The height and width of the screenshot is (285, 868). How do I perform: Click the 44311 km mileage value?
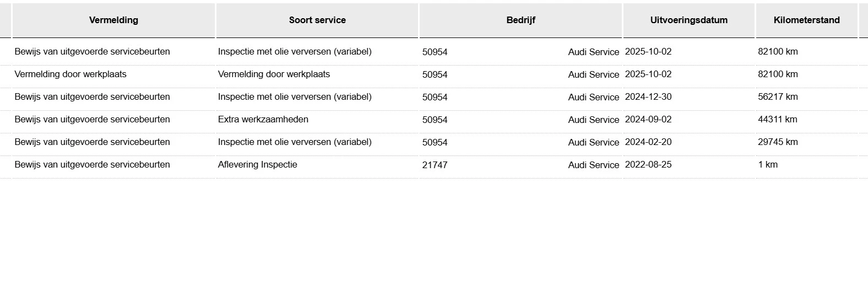click(x=777, y=120)
